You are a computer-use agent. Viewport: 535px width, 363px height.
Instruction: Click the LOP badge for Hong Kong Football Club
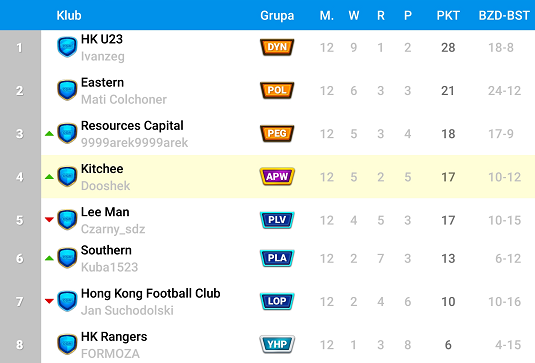(x=277, y=301)
